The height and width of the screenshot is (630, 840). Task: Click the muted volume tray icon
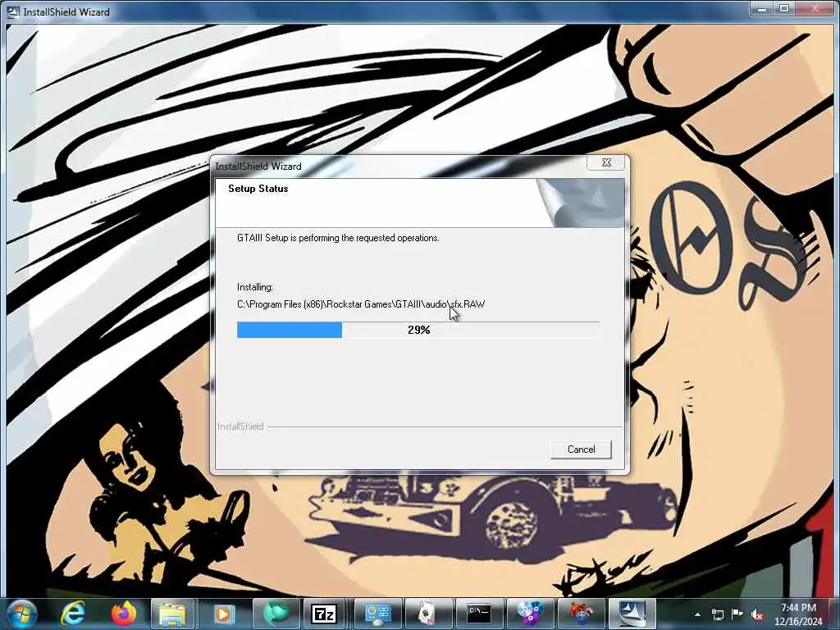point(757,614)
